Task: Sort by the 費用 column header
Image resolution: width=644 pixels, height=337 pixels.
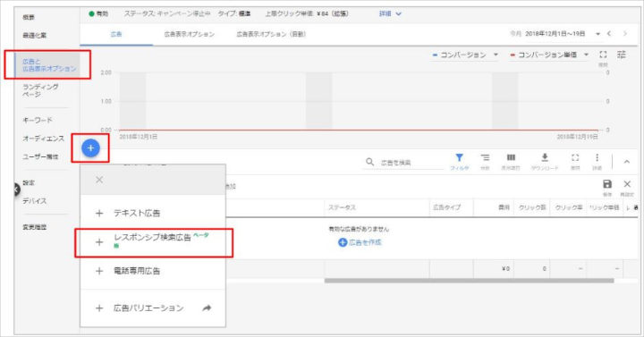Action: (504, 207)
